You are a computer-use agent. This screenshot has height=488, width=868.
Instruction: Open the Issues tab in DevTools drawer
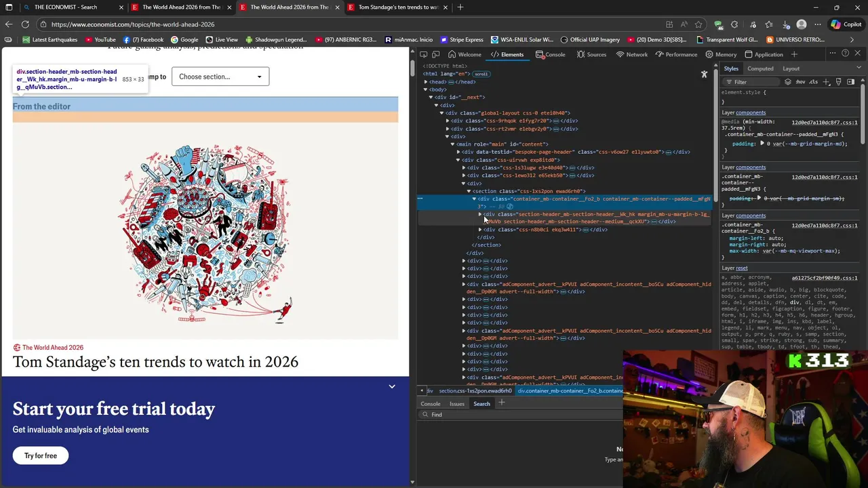tap(456, 404)
